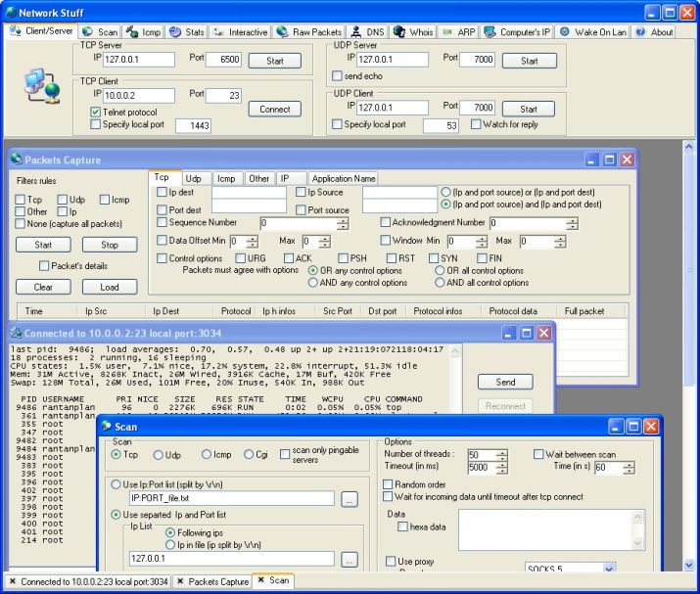Select the Udp scan radio button
This screenshot has width=700, height=594.
(x=158, y=455)
